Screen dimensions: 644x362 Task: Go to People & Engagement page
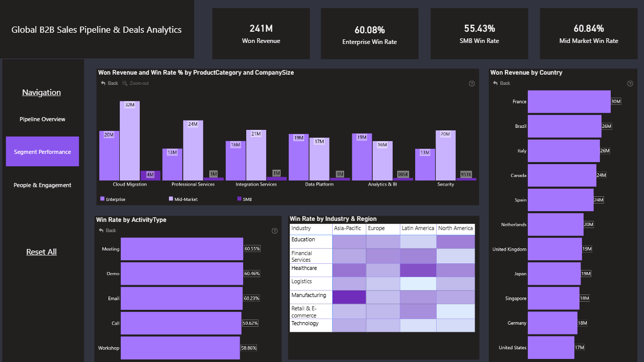click(x=42, y=185)
